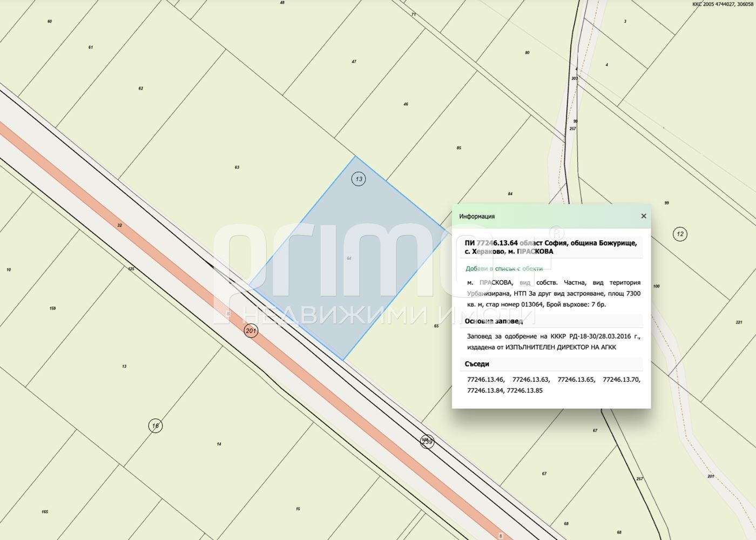
Task: Select highlighted parcel labeled 64
Action: tap(349, 258)
